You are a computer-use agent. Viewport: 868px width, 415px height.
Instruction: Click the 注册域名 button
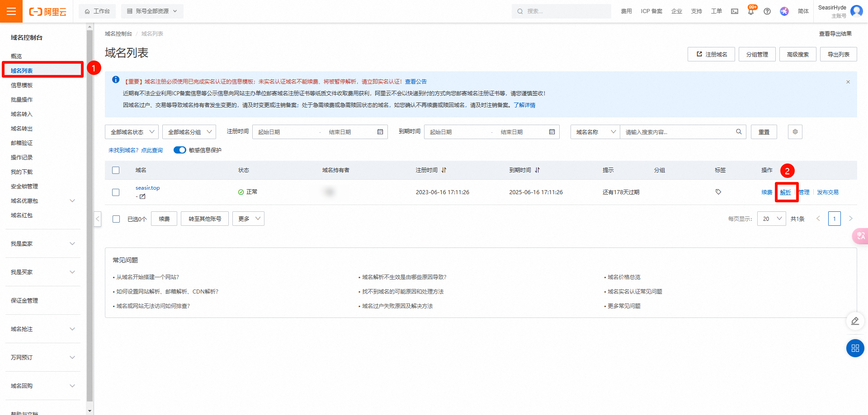tap(711, 54)
